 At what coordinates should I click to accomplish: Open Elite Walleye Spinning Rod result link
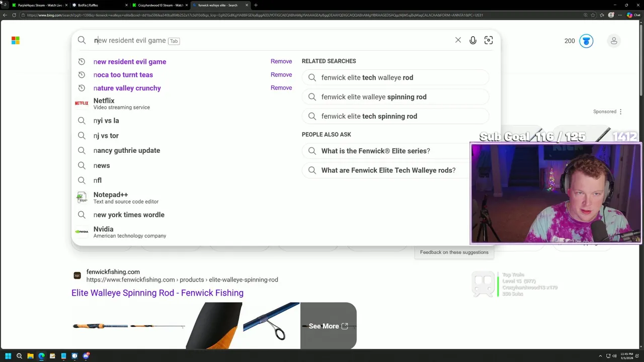pyautogui.click(x=157, y=293)
